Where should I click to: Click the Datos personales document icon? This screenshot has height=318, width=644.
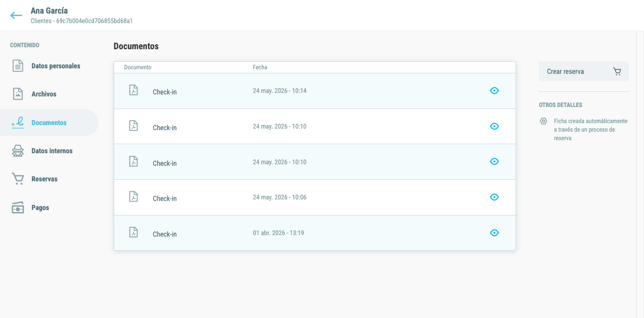(18, 66)
